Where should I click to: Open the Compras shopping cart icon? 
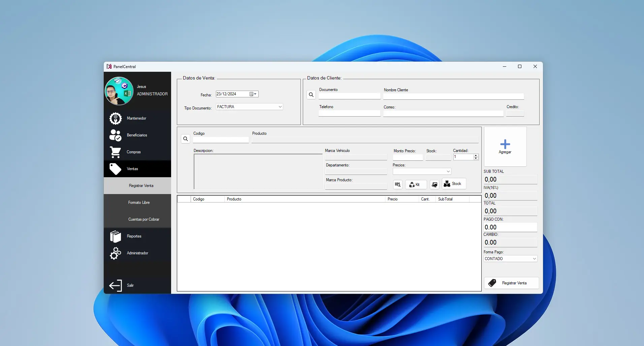tap(116, 152)
